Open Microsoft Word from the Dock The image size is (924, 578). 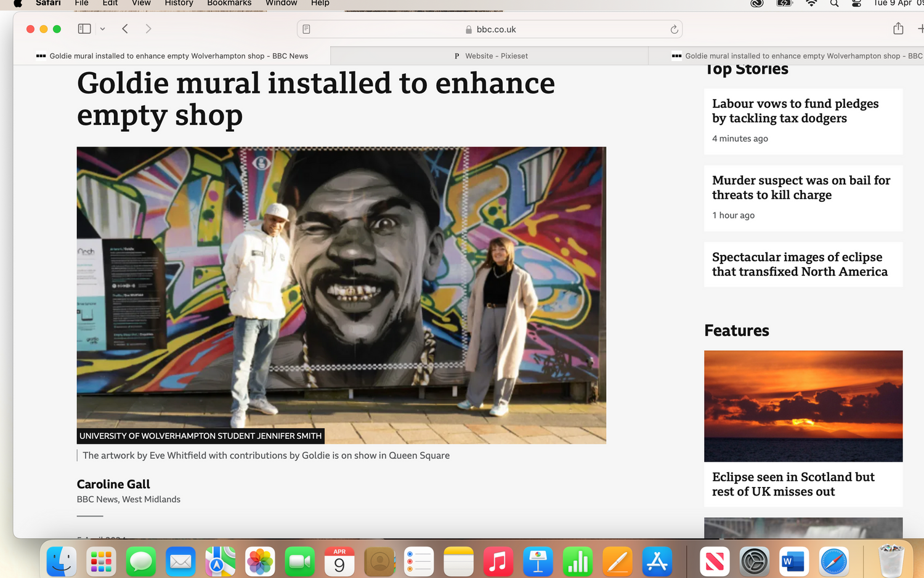tap(794, 561)
